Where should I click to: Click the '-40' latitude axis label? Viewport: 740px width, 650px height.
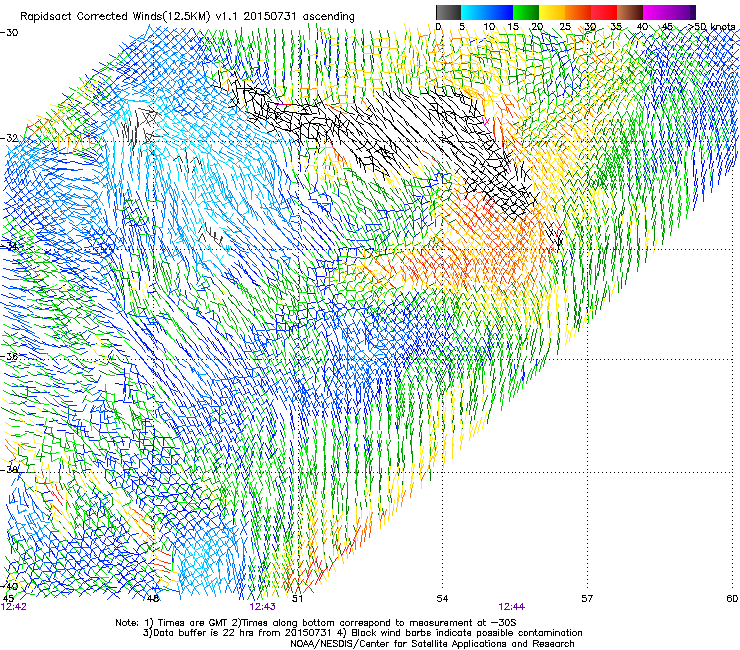coord(9,586)
